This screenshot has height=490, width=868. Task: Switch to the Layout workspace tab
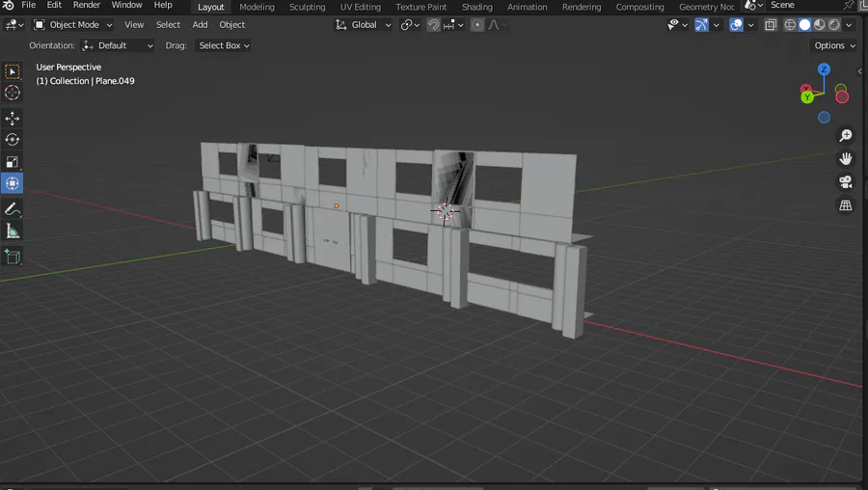tap(211, 7)
